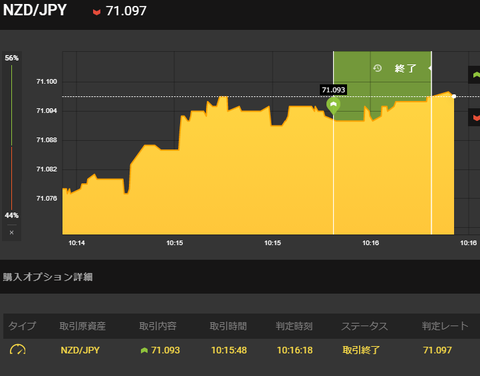This screenshot has width=480, height=376.
Task: Close the sentiment bar with the X icon
Action: click(x=12, y=232)
